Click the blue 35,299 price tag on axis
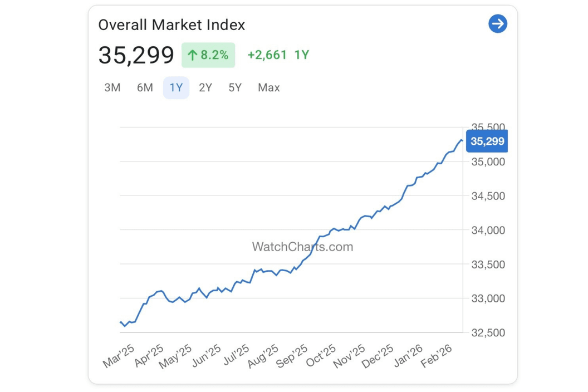The width and height of the screenshot is (588, 392). point(487,141)
